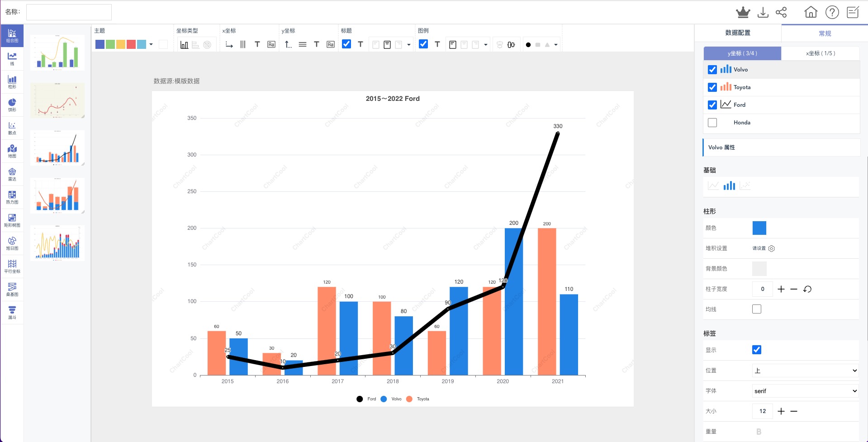Open the 桑基图 sankey category

click(12, 290)
